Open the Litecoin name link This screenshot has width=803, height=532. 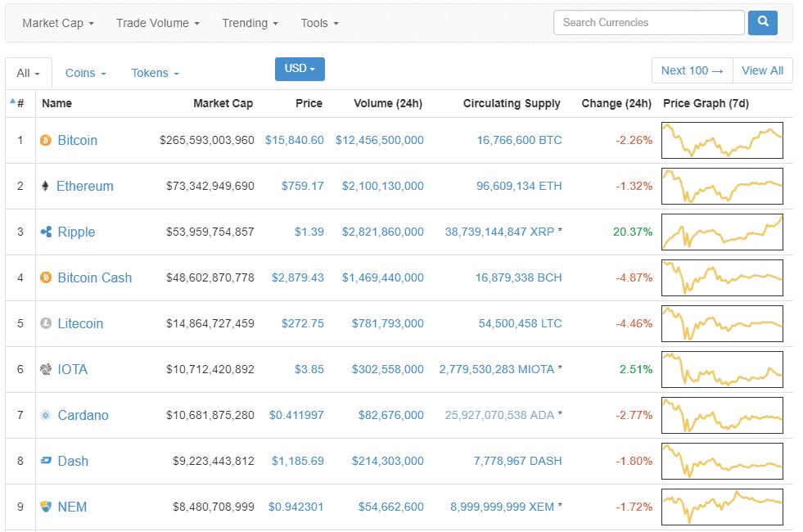(80, 323)
